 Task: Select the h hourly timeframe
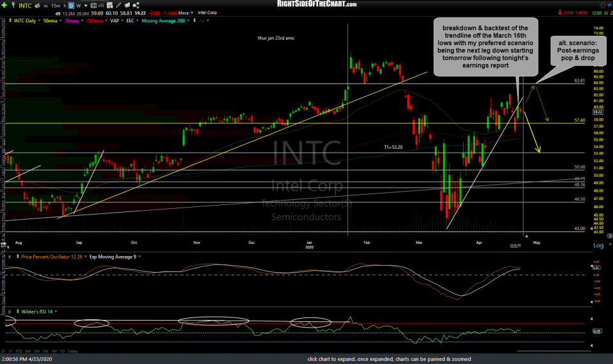[x=65, y=6]
